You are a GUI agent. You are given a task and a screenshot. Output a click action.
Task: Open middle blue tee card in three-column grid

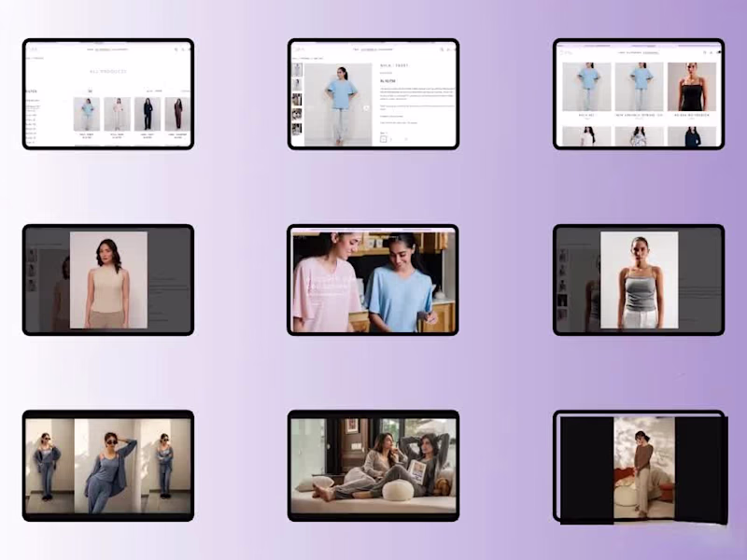[639, 87]
